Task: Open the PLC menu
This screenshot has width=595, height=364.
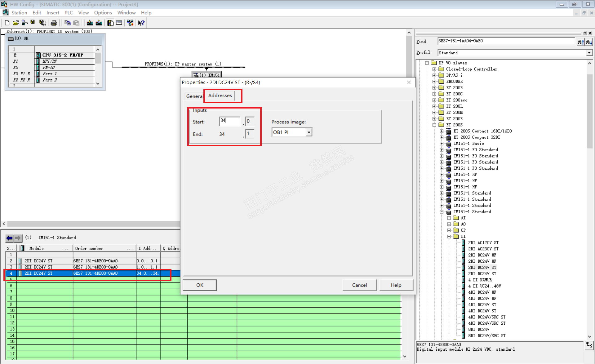Action: [69, 13]
